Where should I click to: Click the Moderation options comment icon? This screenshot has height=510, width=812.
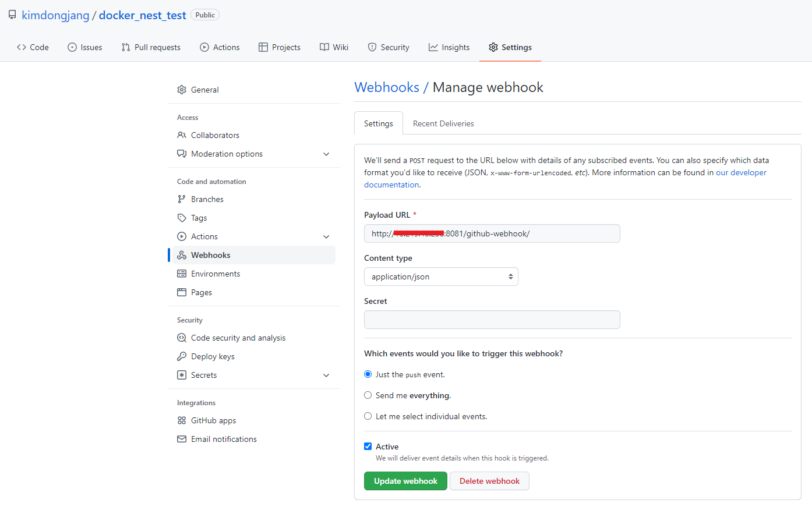[182, 154]
